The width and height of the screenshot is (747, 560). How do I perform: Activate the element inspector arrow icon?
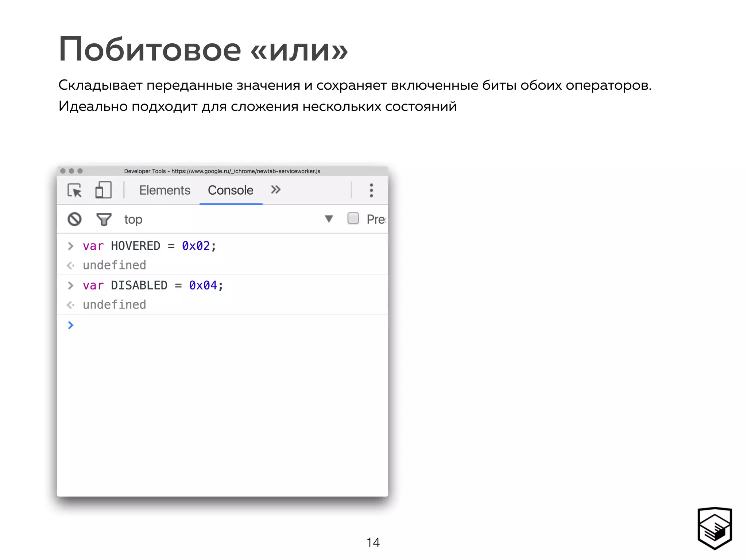pyautogui.click(x=75, y=190)
